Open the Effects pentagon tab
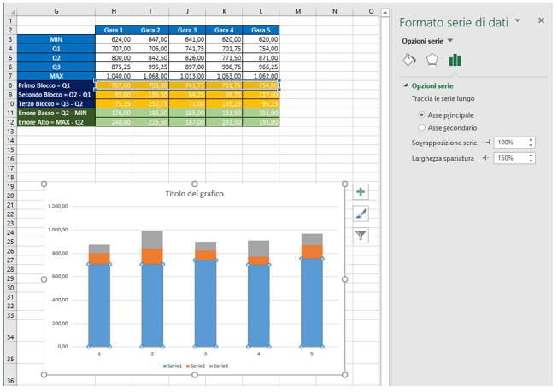The image size is (558, 392). 432,60
